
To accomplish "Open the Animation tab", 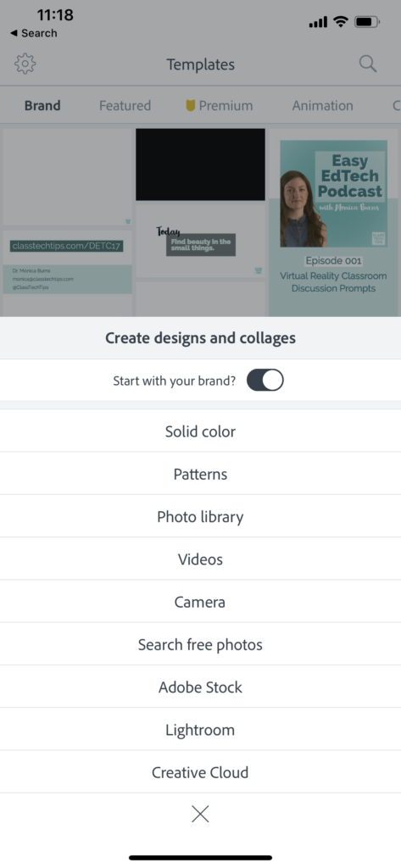I will (322, 105).
